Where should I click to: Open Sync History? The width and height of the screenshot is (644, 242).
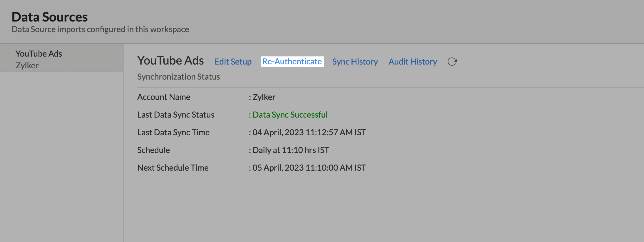tap(355, 62)
